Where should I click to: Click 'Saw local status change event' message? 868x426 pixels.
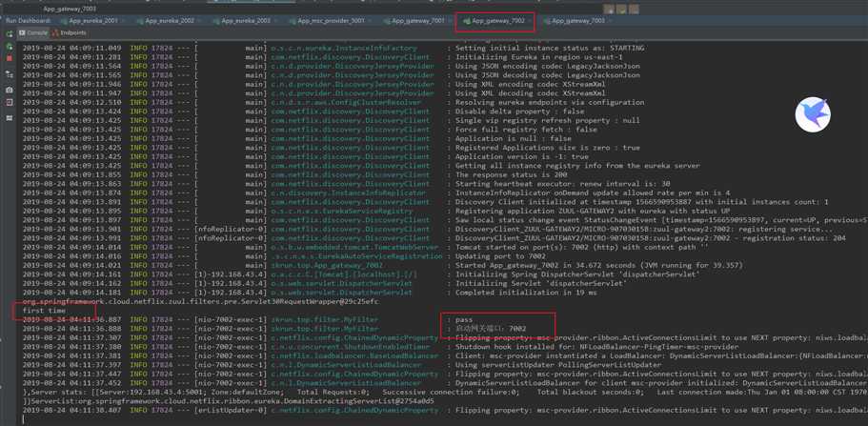[x=661, y=220]
